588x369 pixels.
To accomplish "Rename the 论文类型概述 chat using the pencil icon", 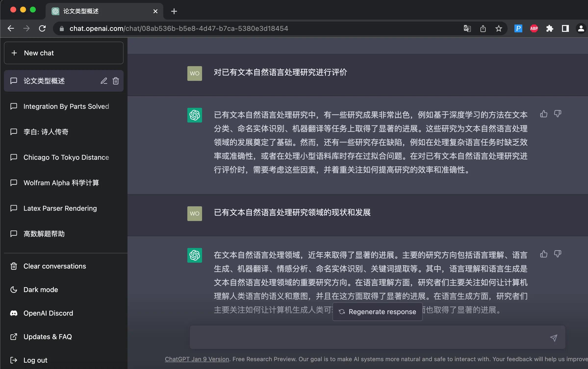I will pyautogui.click(x=104, y=81).
